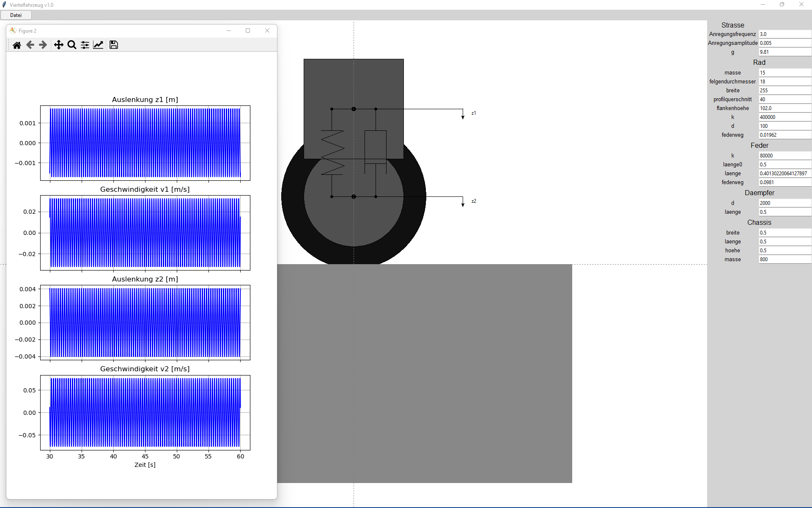Focus the Feder laenge0 input
The image size is (812, 508).
pyautogui.click(x=785, y=165)
